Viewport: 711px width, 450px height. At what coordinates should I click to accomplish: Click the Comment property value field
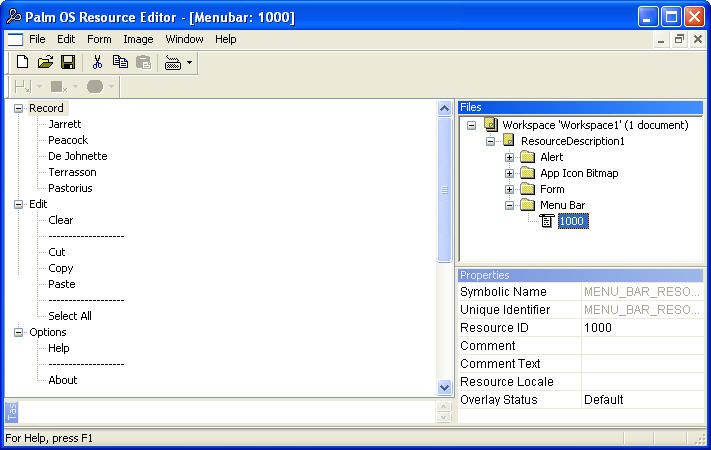pos(643,346)
